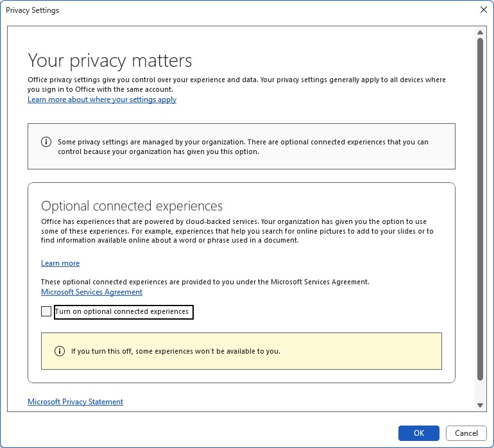
Task: Click the scrollbar up arrow
Action: [x=480, y=32]
